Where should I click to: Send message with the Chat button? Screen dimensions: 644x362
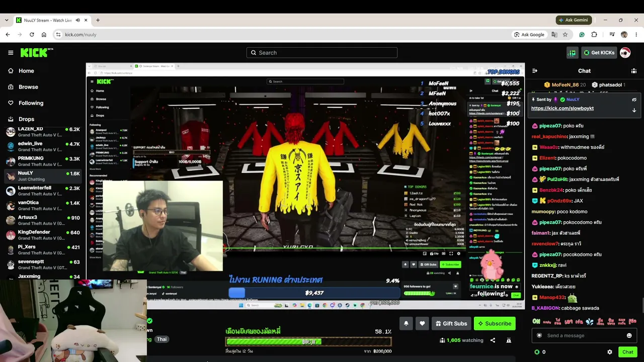tap(628, 352)
